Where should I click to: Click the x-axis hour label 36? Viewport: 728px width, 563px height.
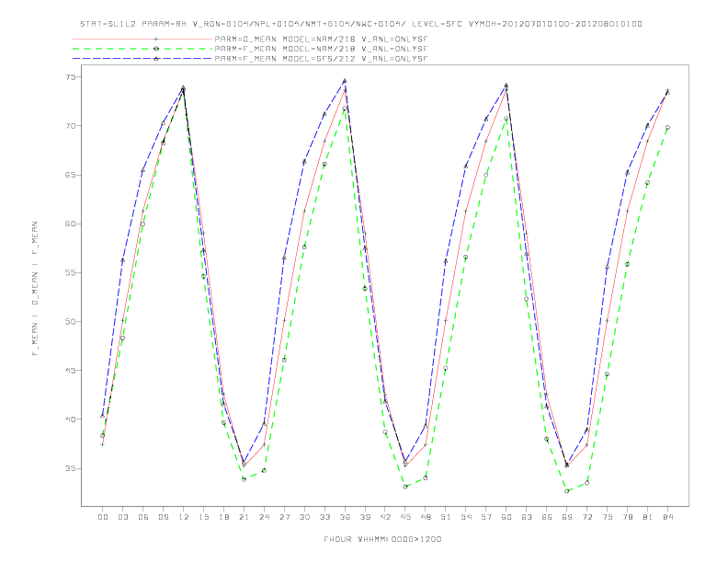pyautogui.click(x=345, y=517)
